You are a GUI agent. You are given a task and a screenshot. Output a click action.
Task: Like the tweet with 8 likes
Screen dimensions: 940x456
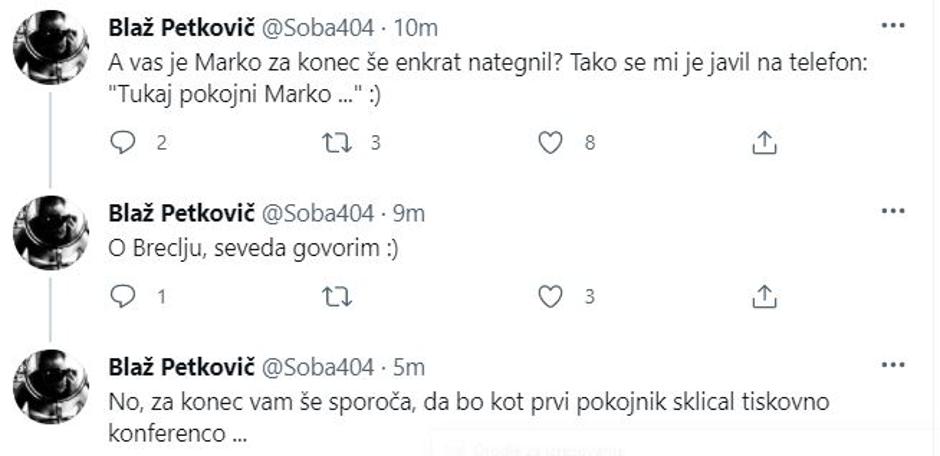[549, 143]
